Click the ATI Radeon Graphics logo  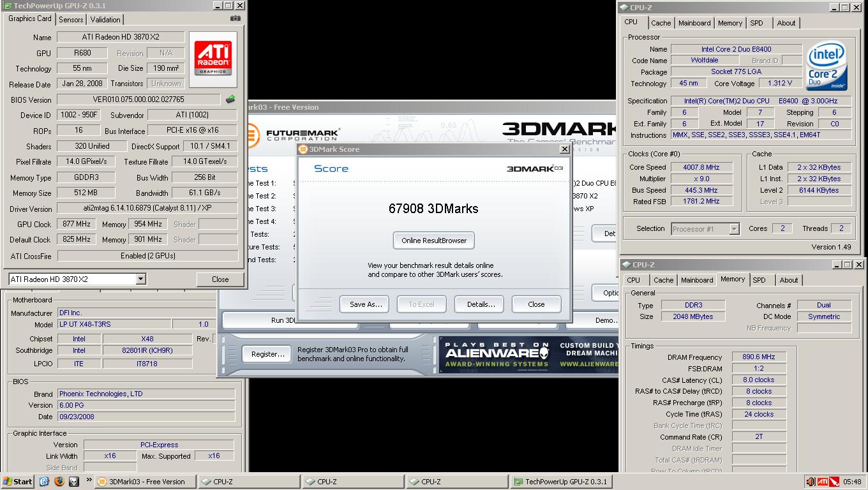tap(213, 59)
